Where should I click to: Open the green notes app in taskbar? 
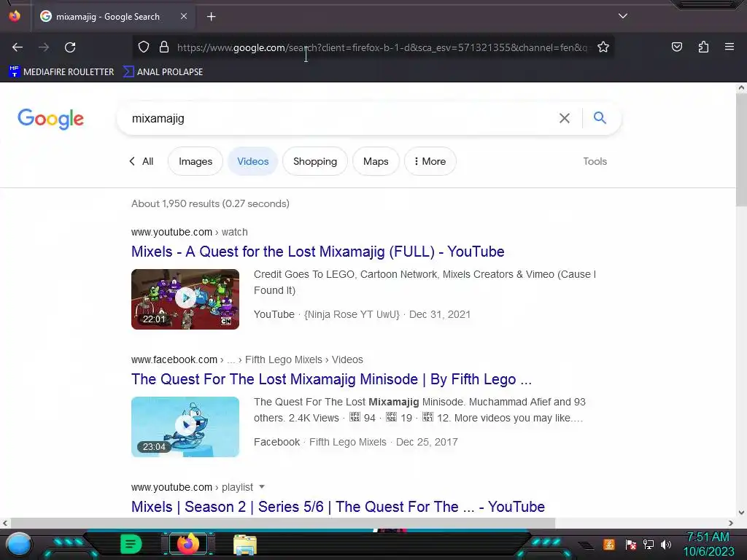(131, 544)
